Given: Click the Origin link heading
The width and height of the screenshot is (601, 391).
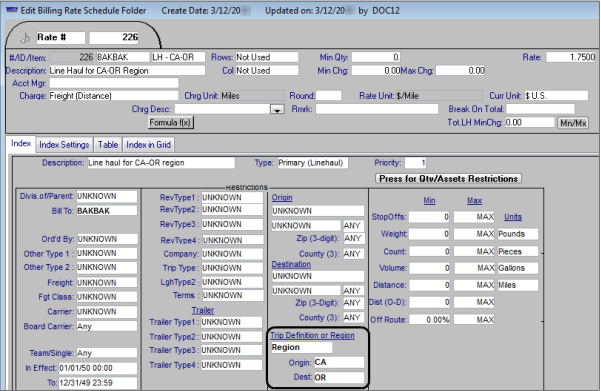Looking at the screenshot, I should (282, 198).
